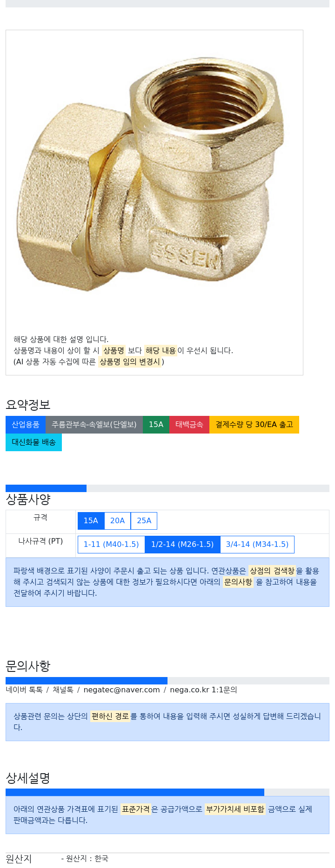Image resolution: width=335 pixels, height=868 pixels.
Task: Open the red 태백금속 brand tag
Action: point(189,425)
